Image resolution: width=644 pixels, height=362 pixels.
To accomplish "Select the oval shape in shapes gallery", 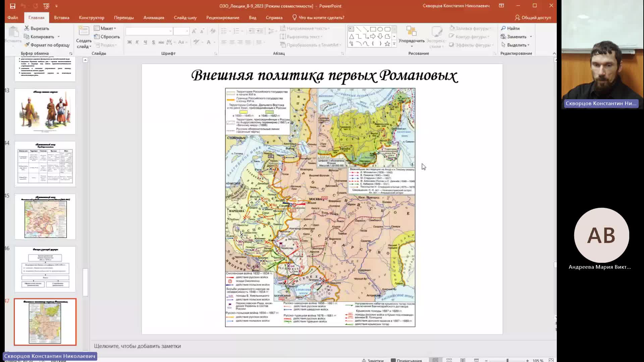I will click(380, 29).
